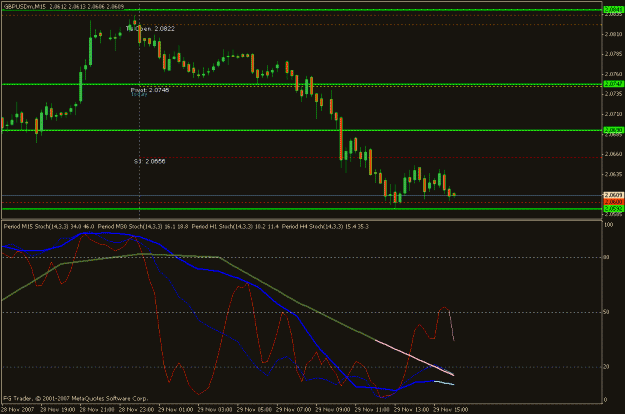
Task: Click the '29 Nov 03:00' time axis label
Action: 215,410
